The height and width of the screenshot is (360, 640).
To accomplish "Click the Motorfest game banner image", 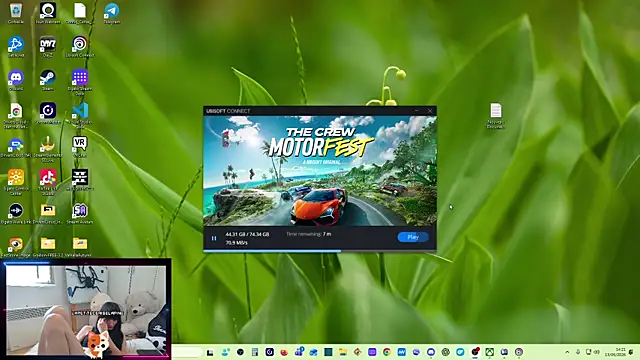I will point(320,171).
